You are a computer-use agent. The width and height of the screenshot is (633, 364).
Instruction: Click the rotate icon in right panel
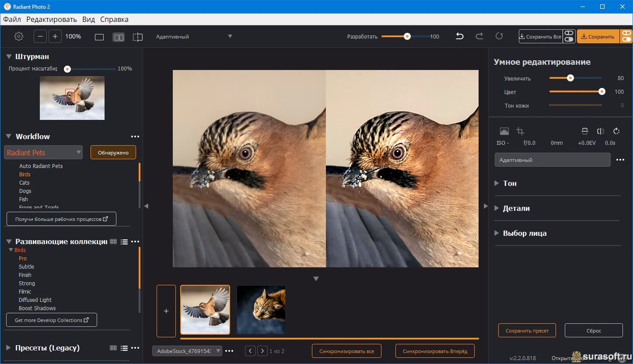pyautogui.click(x=616, y=131)
